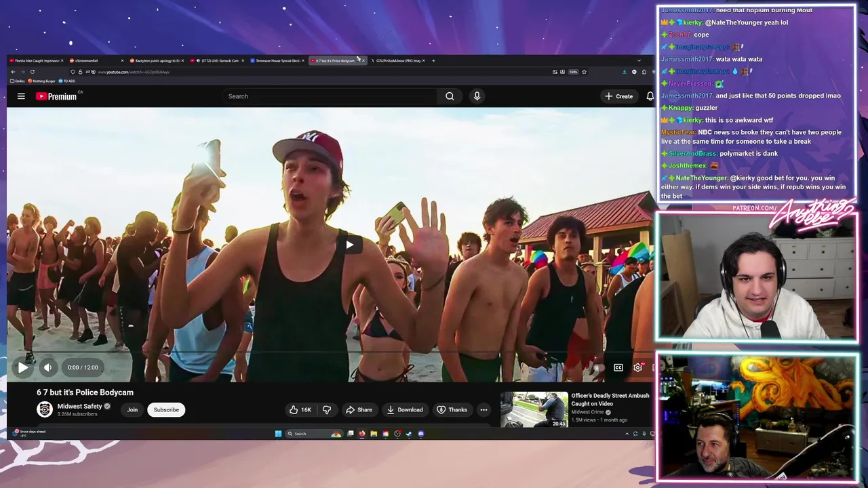This screenshot has height=488, width=868.
Task: Open the weather widget on the taskbar
Action: [x=30, y=433]
